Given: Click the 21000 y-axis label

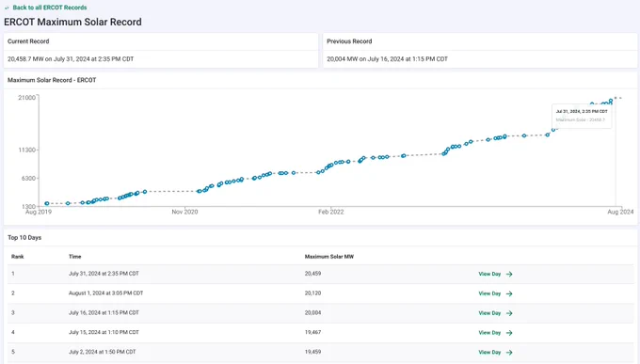Looking at the screenshot, I should point(27,98).
